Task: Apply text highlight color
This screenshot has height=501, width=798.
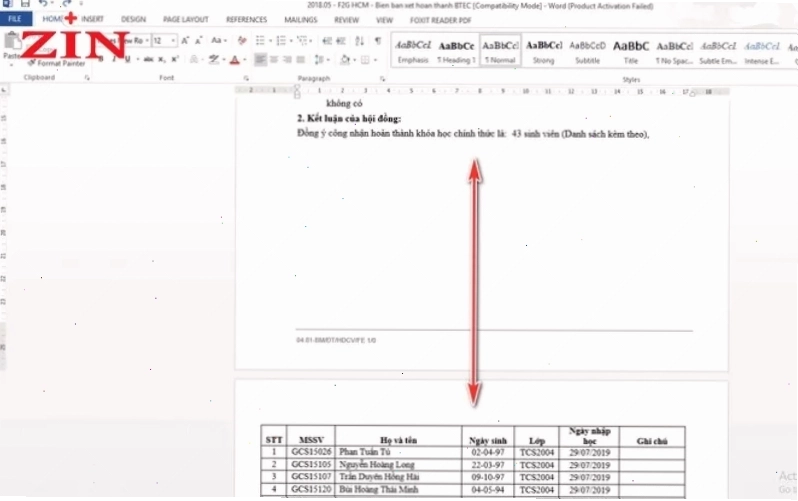Action: click(214, 60)
